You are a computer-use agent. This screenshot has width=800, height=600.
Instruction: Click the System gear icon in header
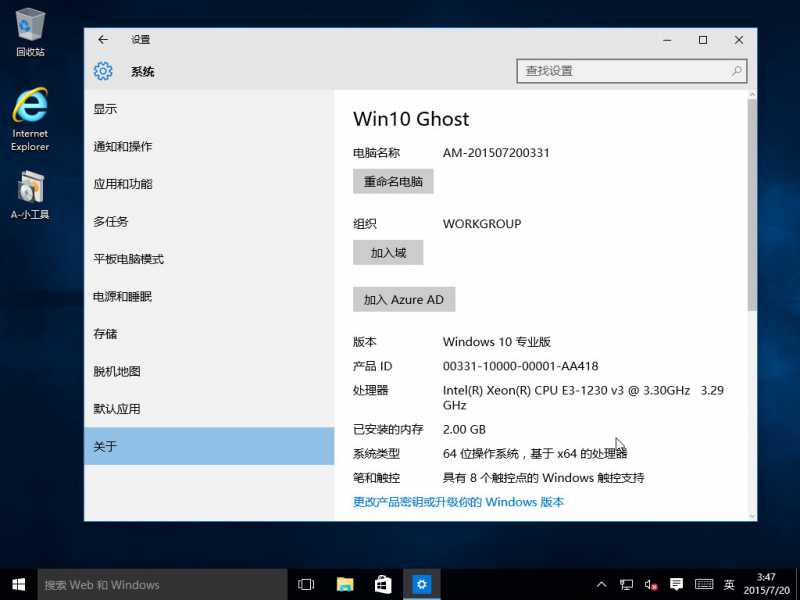[x=103, y=71]
